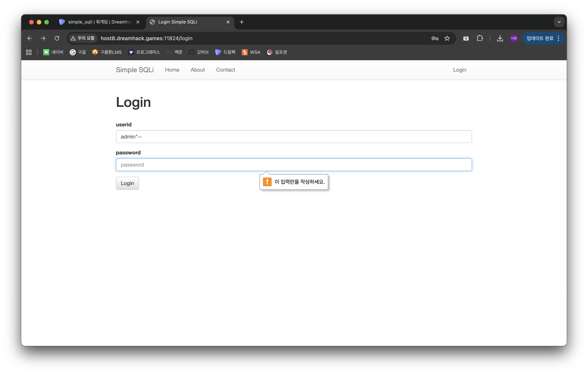Open Chrome's three-dot menu
This screenshot has width=588, height=374.
(558, 38)
